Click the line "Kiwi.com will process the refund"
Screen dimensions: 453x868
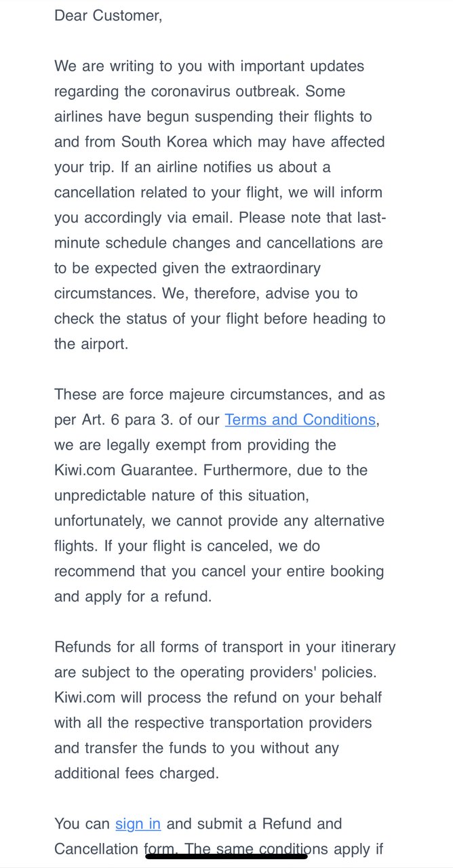click(x=218, y=697)
